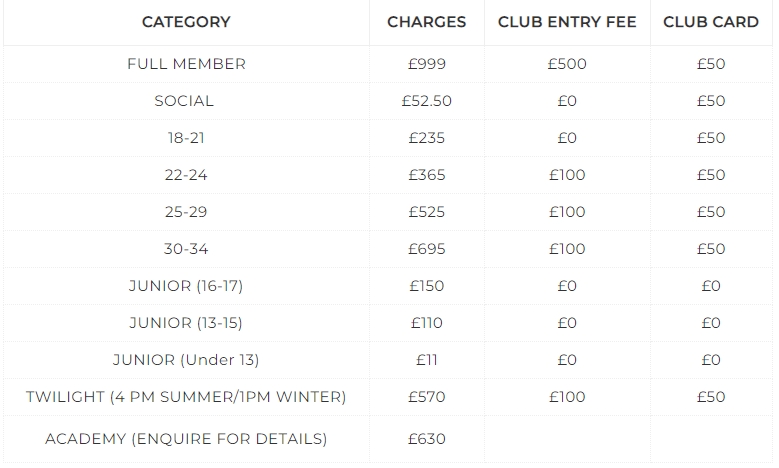Select the CLUB ENTRY FEE column header
This screenshot has width=779, height=468.
pyautogui.click(x=567, y=22)
